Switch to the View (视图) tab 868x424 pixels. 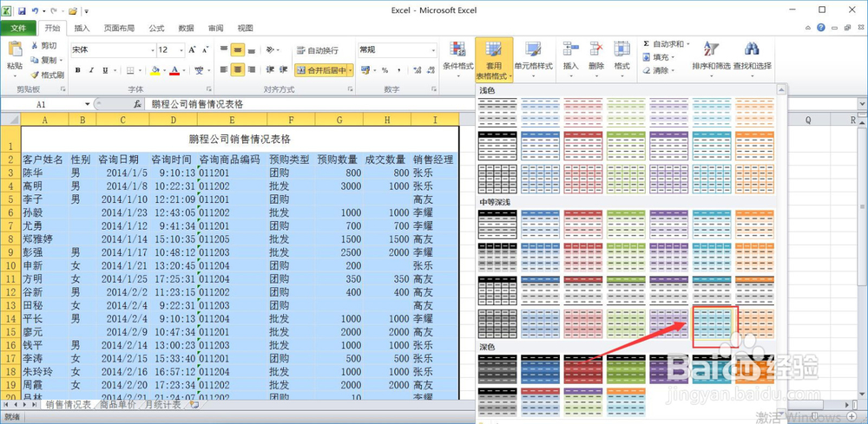[x=246, y=29]
